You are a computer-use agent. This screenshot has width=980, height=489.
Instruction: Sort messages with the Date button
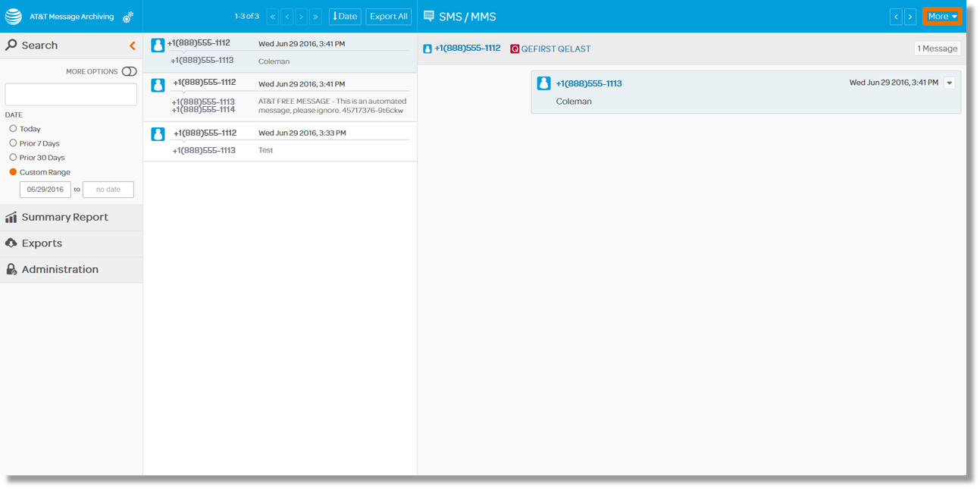pos(345,17)
